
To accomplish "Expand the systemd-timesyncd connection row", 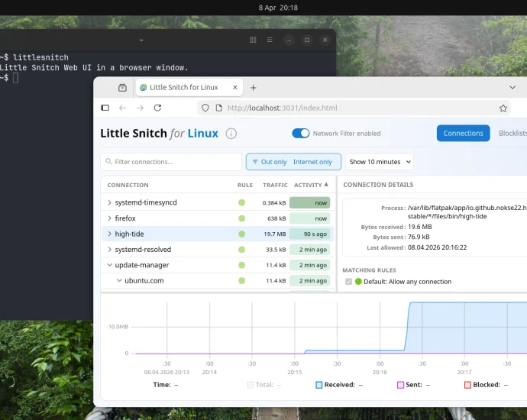I will coord(109,202).
